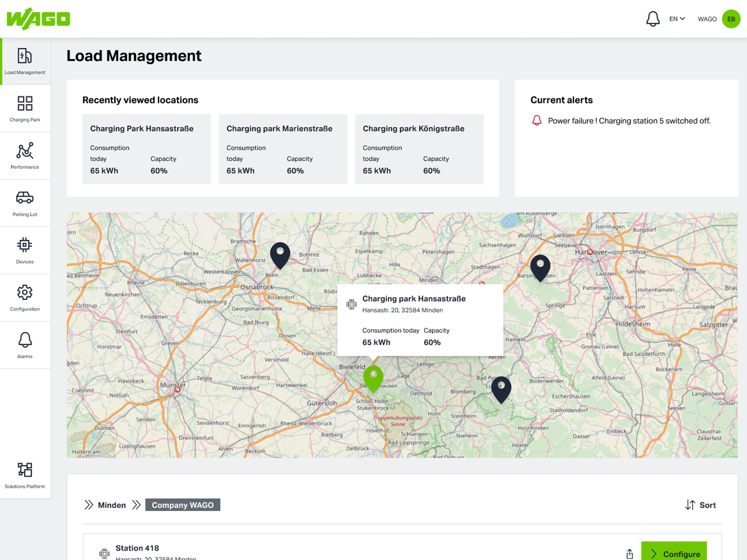The width and height of the screenshot is (747, 560).
Task: Open Charging park Königstraße card
Action: [x=419, y=149]
